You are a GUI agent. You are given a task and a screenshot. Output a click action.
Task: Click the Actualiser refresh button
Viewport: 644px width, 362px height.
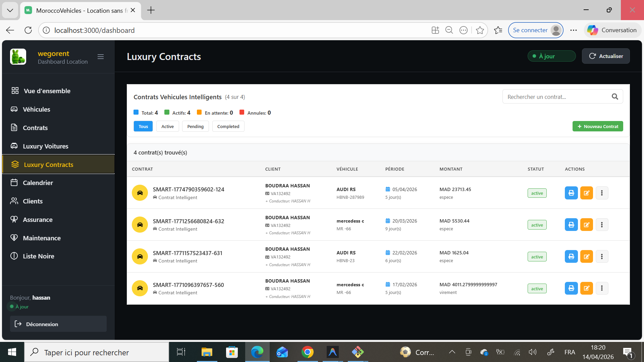(x=605, y=56)
